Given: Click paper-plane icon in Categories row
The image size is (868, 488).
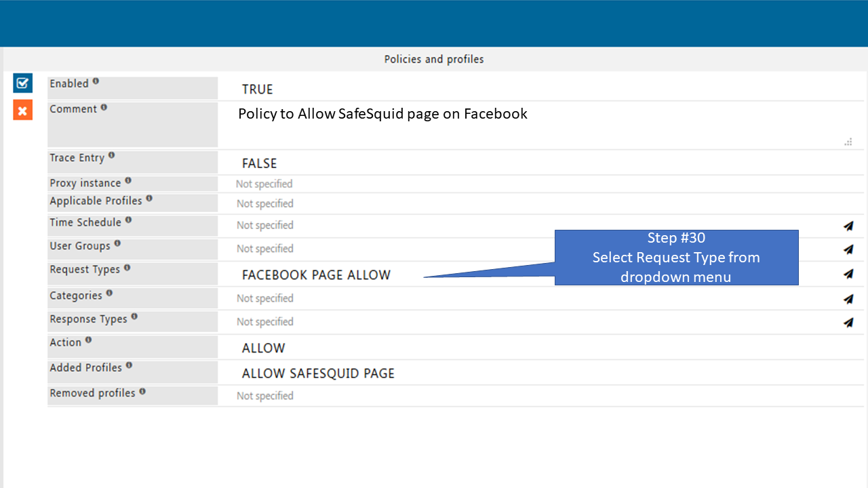Looking at the screenshot, I should 848,299.
